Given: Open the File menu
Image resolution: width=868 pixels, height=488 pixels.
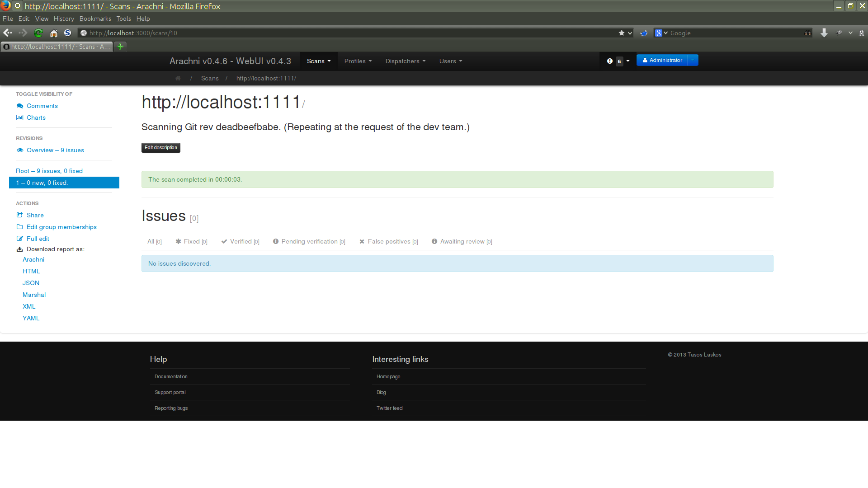Looking at the screenshot, I should pyautogui.click(x=8, y=19).
